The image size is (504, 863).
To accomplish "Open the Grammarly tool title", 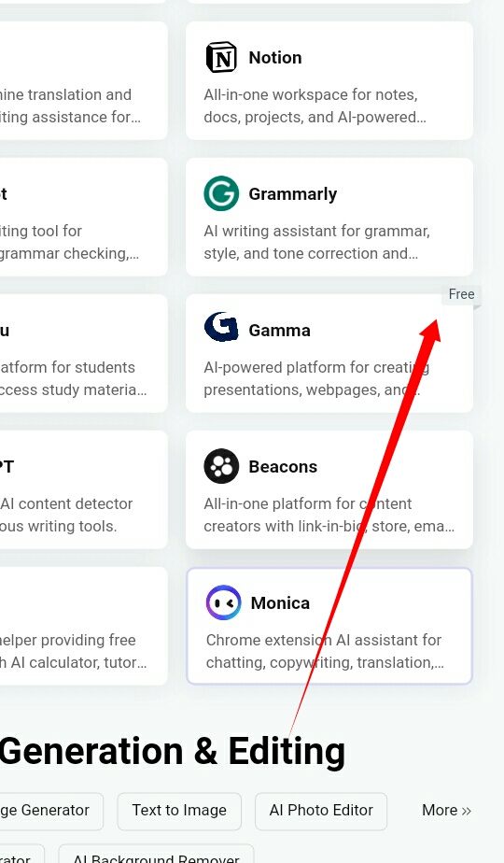I will click(x=293, y=193).
